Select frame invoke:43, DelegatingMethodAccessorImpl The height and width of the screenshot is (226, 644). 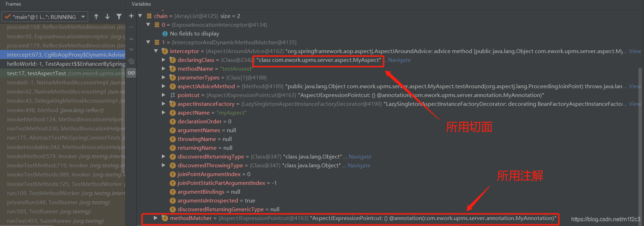[x=63, y=101]
